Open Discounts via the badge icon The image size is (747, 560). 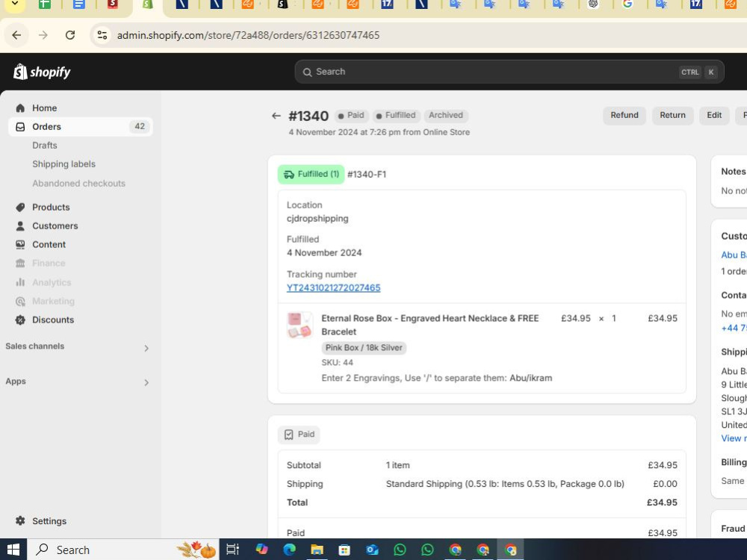20,320
